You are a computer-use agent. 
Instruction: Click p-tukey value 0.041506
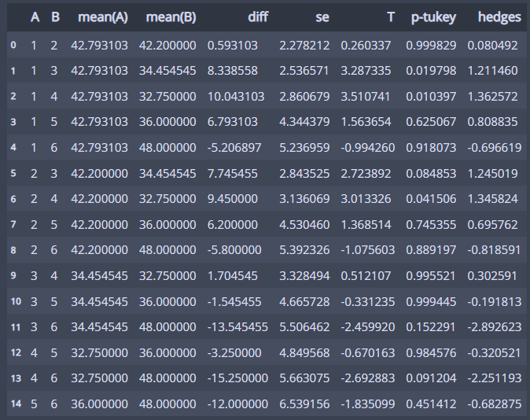tap(431, 199)
